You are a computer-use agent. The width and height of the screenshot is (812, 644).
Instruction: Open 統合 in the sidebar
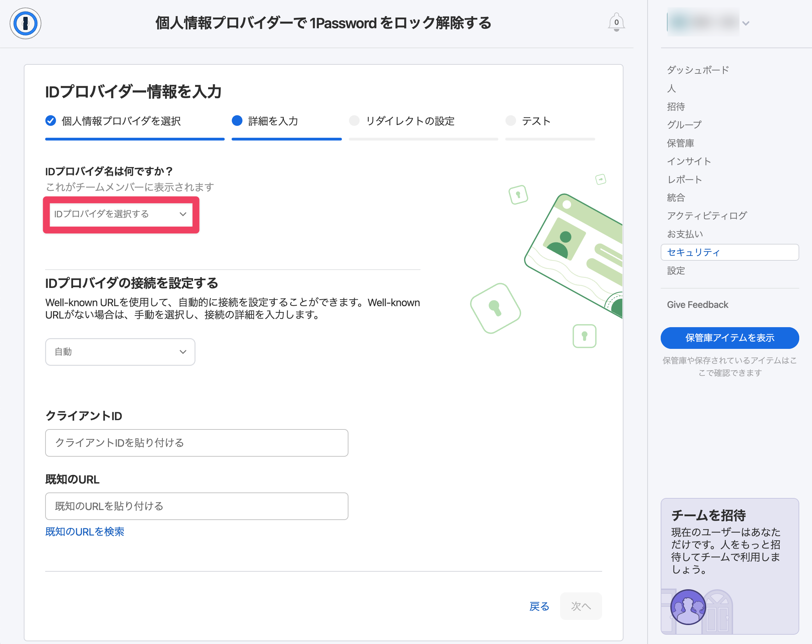(x=676, y=198)
